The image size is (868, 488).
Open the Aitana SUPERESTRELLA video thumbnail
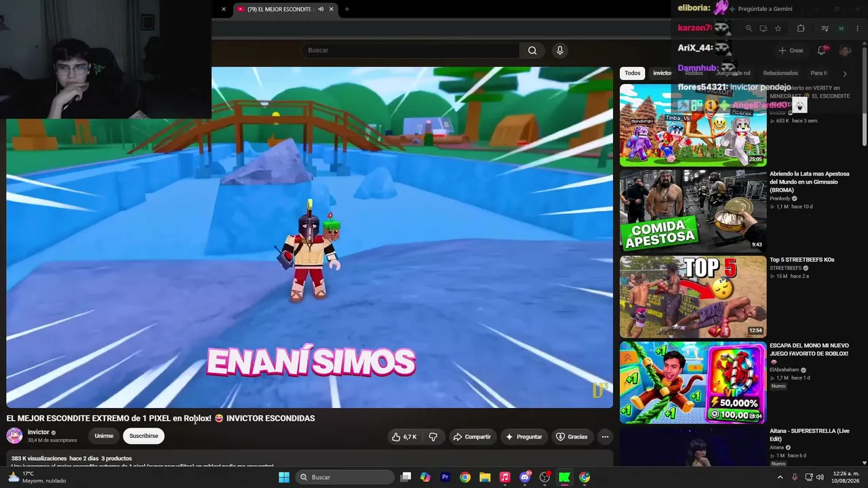pyautogui.click(x=693, y=447)
